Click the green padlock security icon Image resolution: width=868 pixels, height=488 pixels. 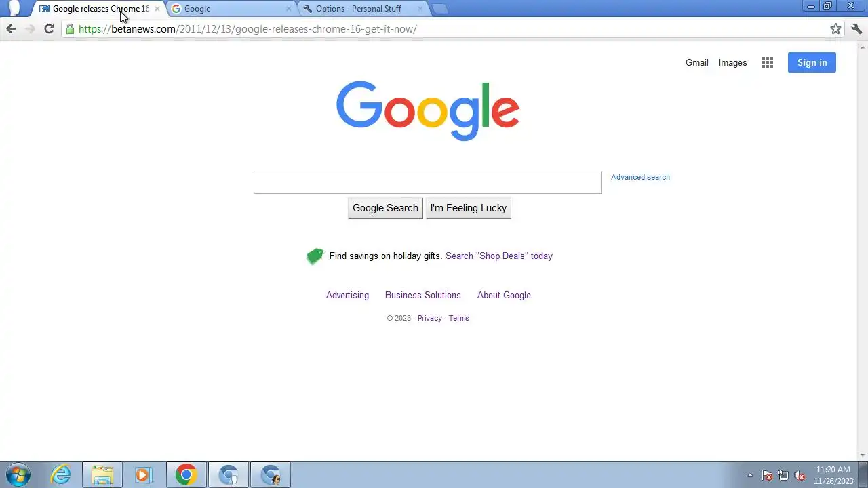tap(70, 29)
